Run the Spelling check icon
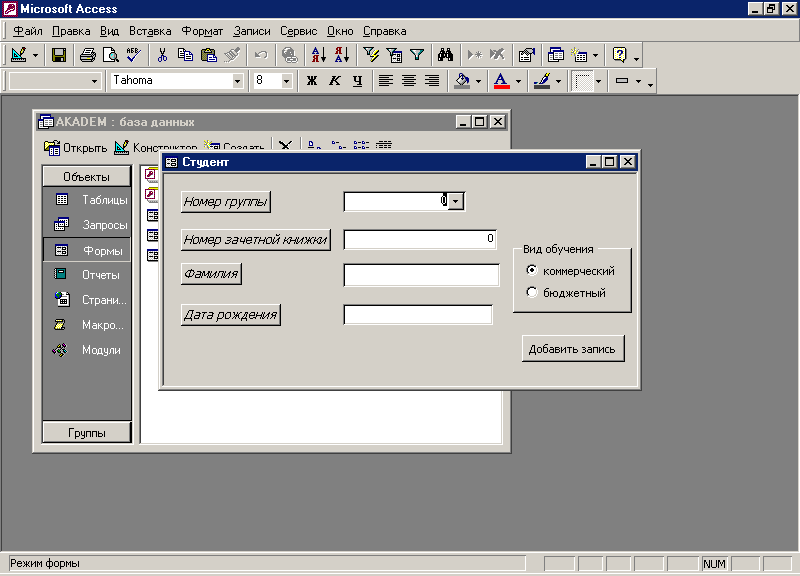This screenshot has width=800, height=576. click(x=134, y=55)
